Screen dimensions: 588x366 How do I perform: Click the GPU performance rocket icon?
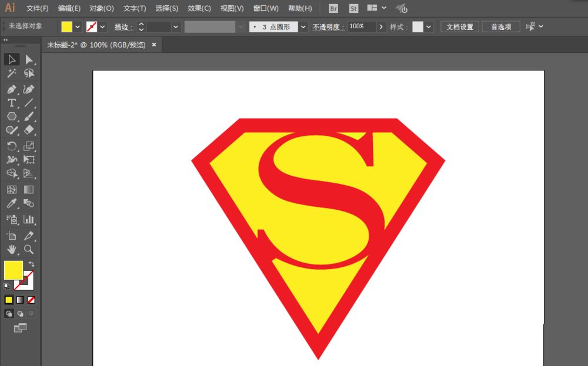pyautogui.click(x=402, y=8)
